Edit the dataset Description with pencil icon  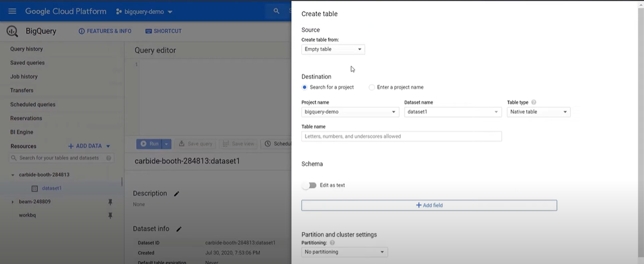pyautogui.click(x=177, y=194)
